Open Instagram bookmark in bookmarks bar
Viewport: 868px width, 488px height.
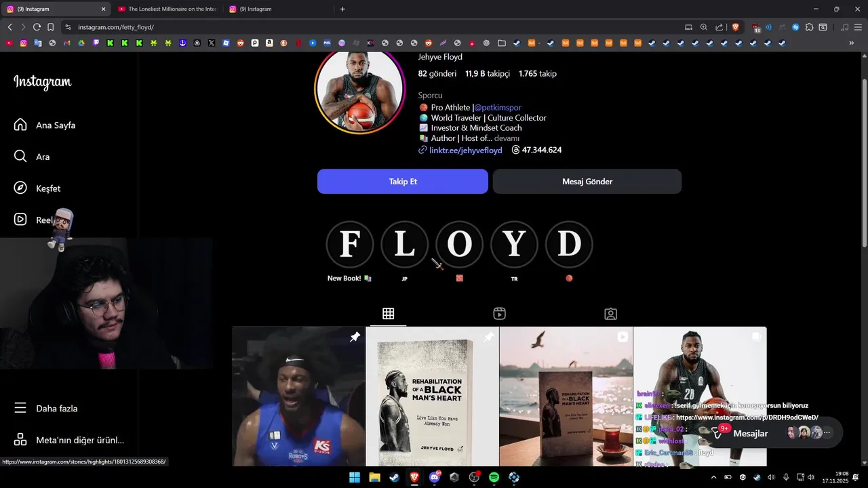pos(24,43)
